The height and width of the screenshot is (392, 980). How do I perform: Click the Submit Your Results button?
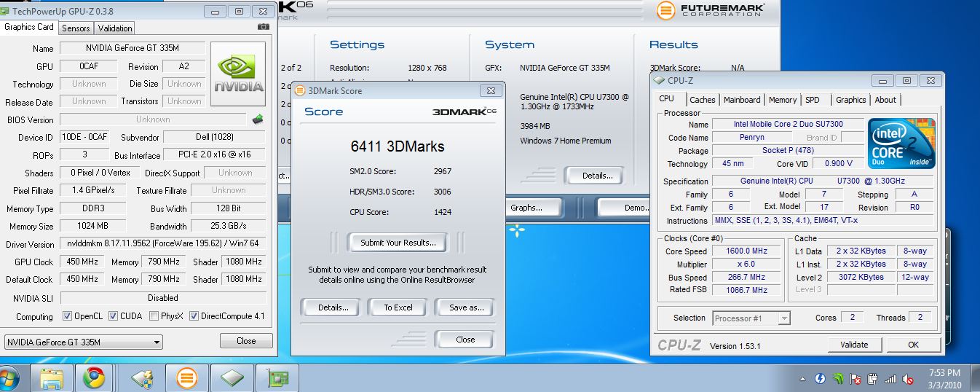(x=398, y=243)
